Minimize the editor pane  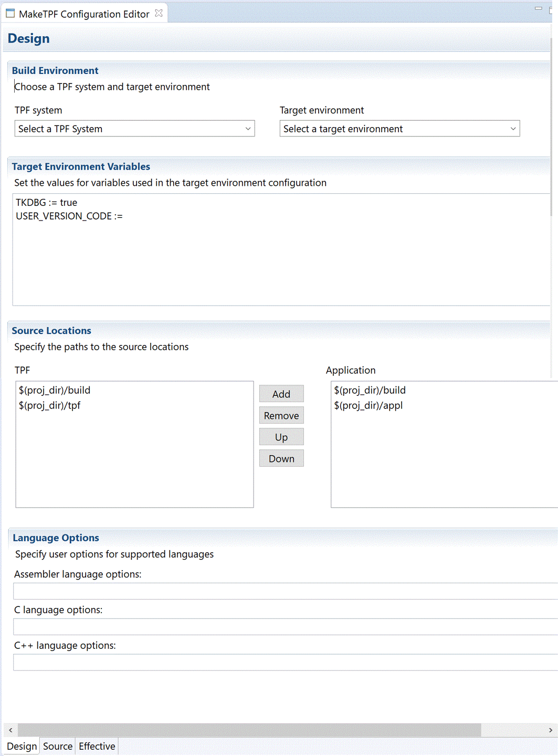(538, 8)
